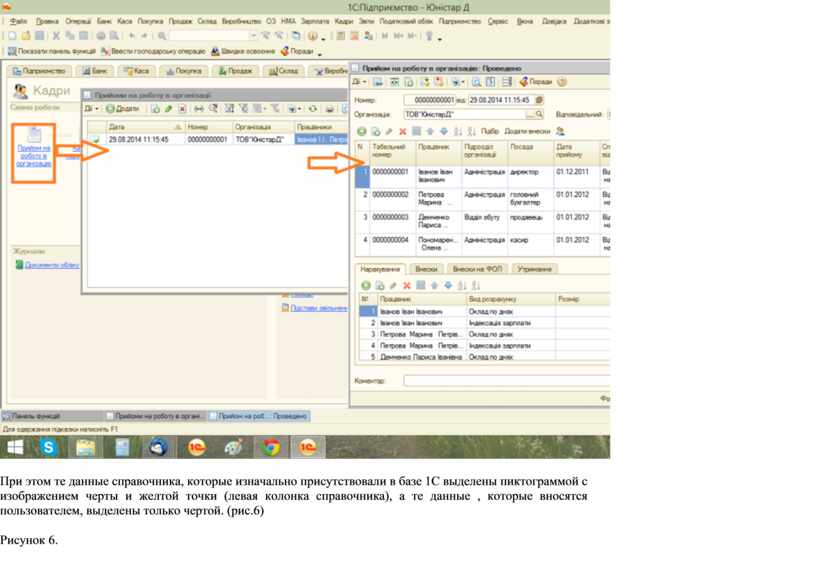Image resolution: width=816 pixels, height=563 pixels.
Task: Switch to the Підприємство panel tab
Action: (x=39, y=71)
